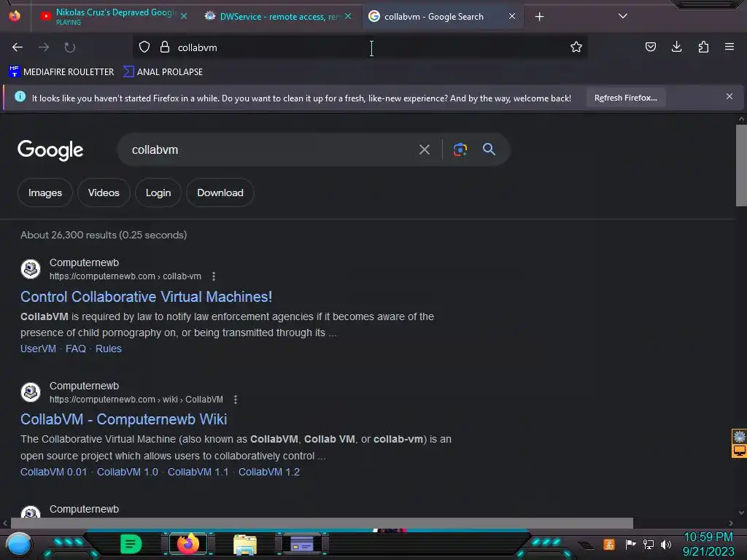The height and width of the screenshot is (560, 747).
Task: Close the YouTube tab
Action: 184,16
